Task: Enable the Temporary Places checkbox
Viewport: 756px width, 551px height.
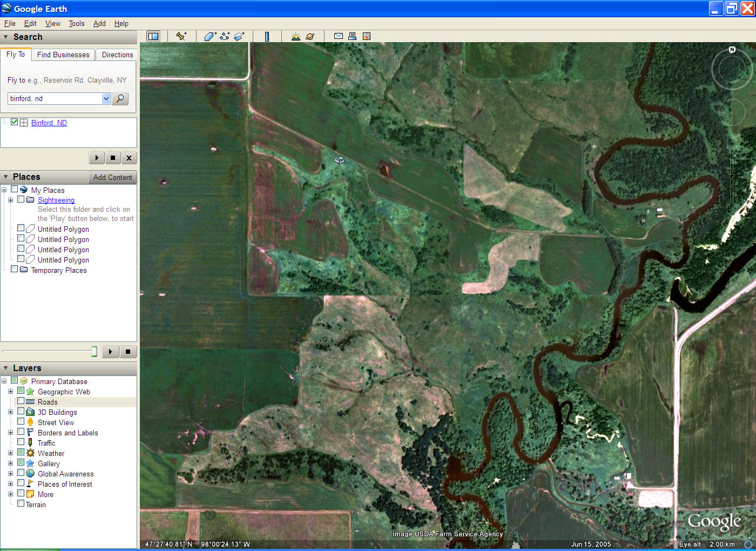Action: coord(15,269)
